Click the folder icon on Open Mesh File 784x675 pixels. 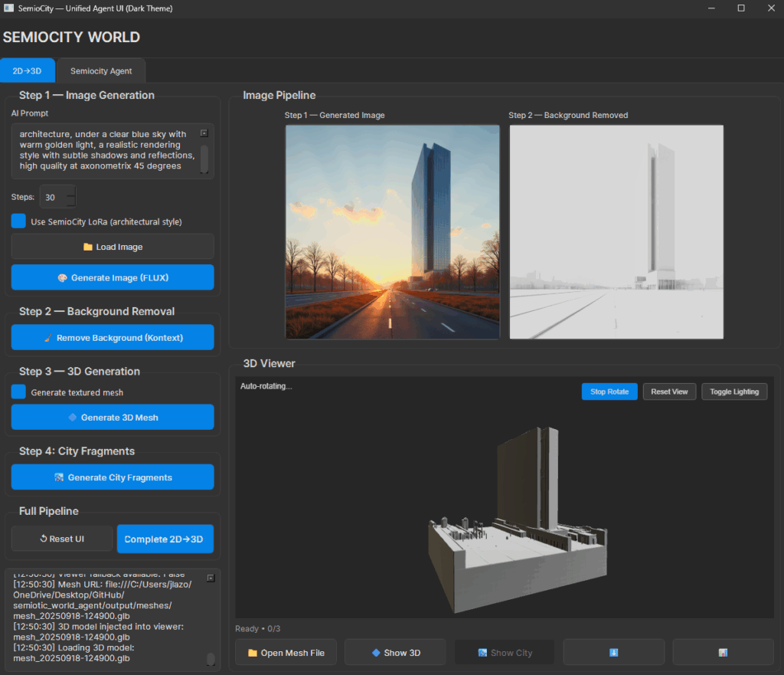pos(253,653)
